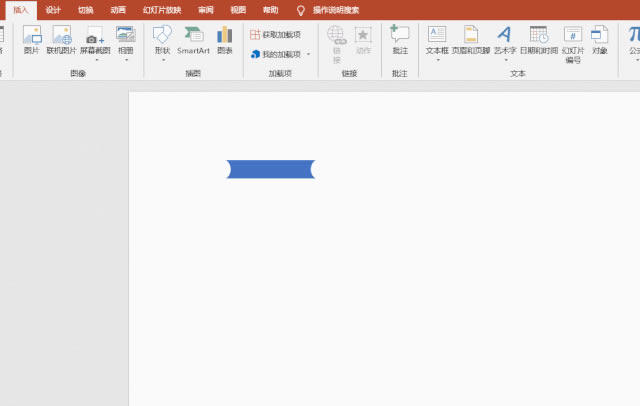Screen dimensions: 640x406
Task: Open the 艺术字 WordArt dropdown
Action: (505, 59)
